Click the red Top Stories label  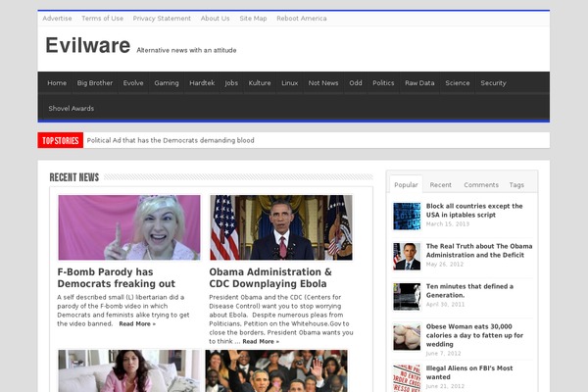61,140
